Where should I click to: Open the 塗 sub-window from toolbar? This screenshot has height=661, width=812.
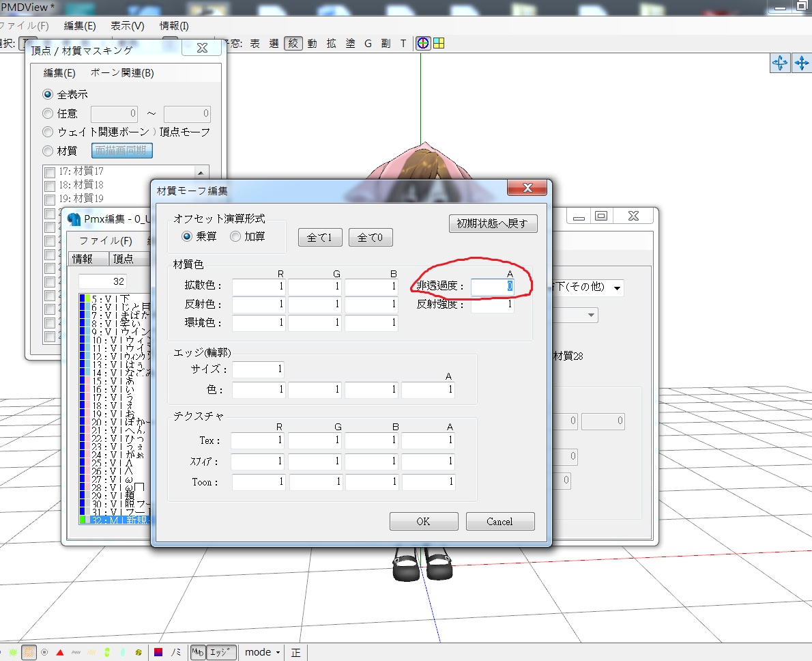(351, 44)
